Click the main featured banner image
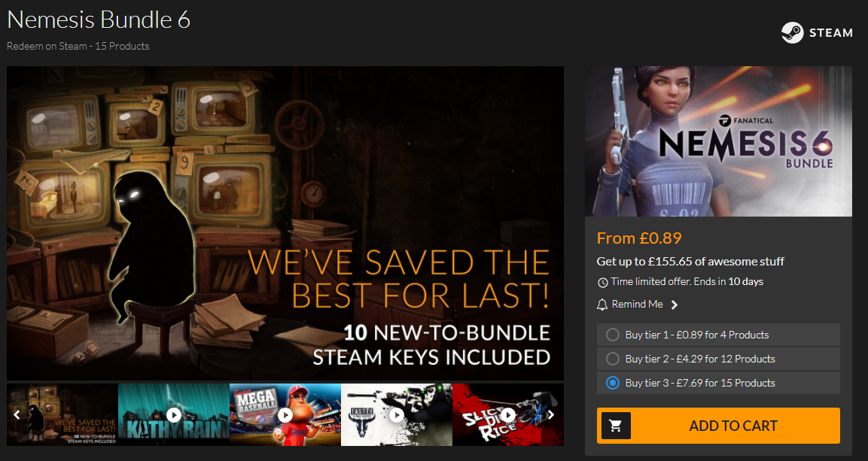This screenshot has height=461, width=868. point(285,223)
